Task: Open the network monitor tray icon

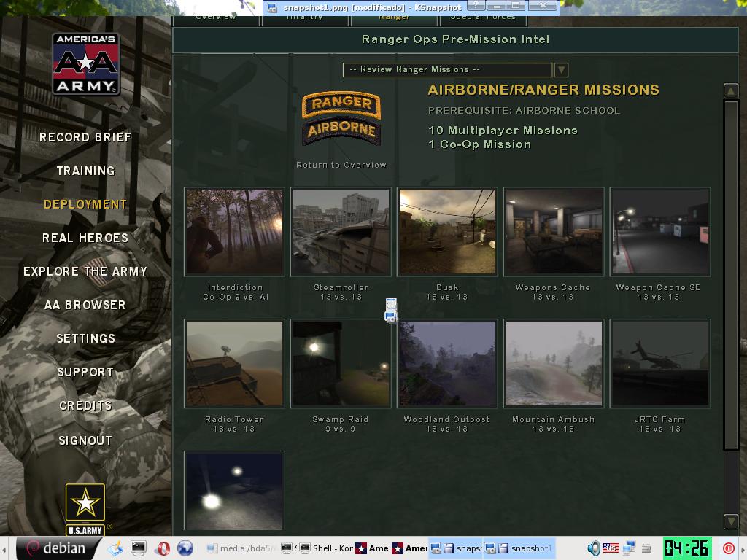Action: click(629, 548)
